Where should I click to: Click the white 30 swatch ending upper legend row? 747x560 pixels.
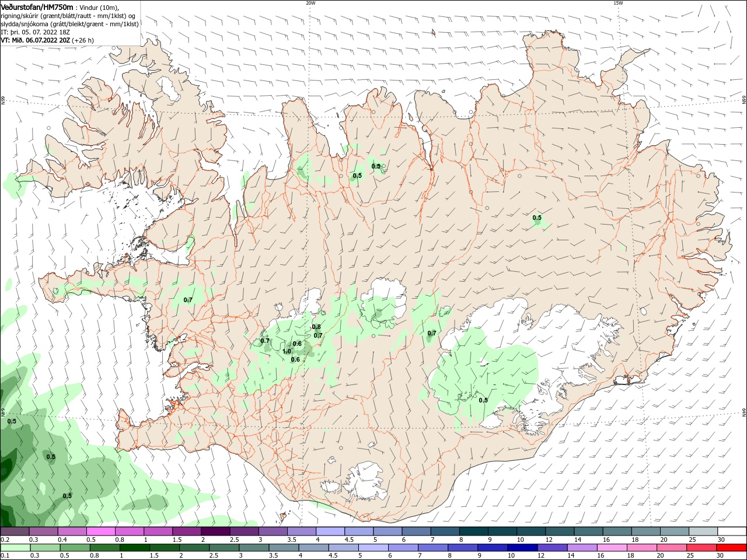click(x=731, y=531)
